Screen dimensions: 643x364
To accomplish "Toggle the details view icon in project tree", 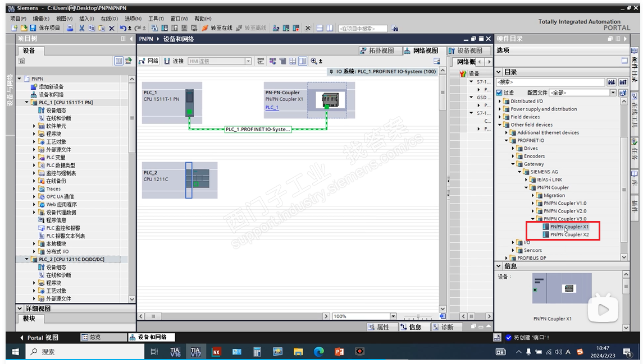I will click(118, 61).
